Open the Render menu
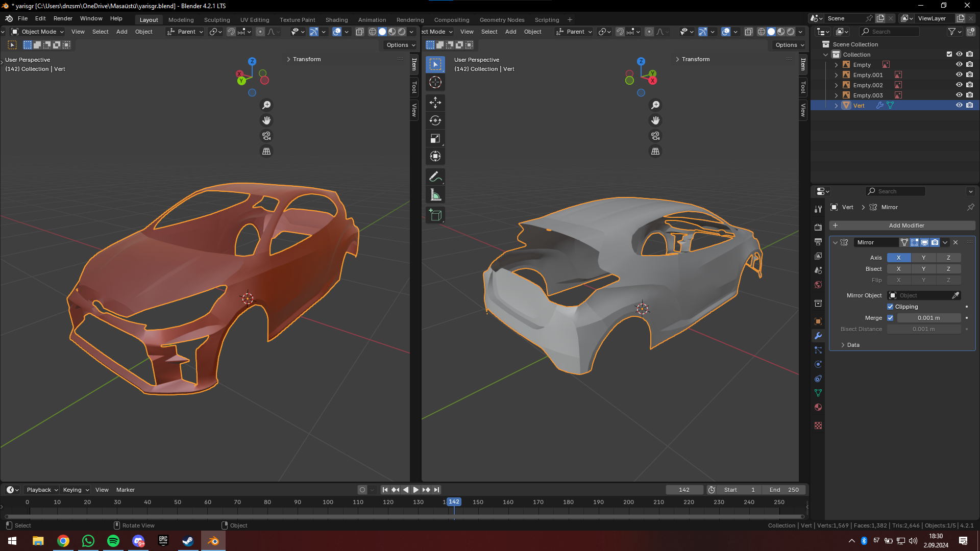This screenshot has width=980, height=551. click(x=63, y=18)
